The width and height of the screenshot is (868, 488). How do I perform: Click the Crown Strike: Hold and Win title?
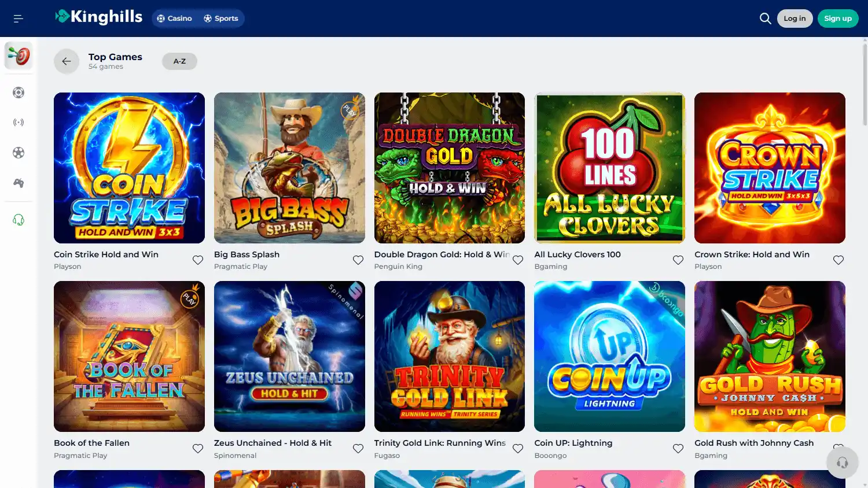click(752, 254)
